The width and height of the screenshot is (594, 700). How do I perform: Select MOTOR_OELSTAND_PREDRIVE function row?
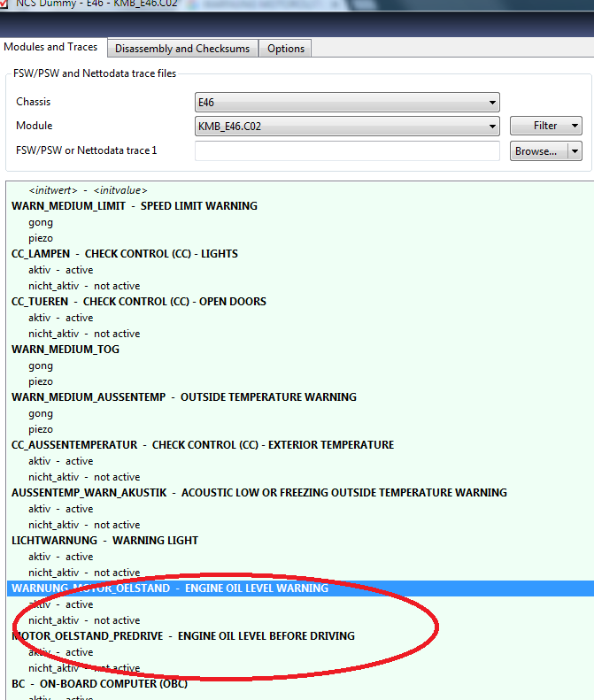click(182, 636)
